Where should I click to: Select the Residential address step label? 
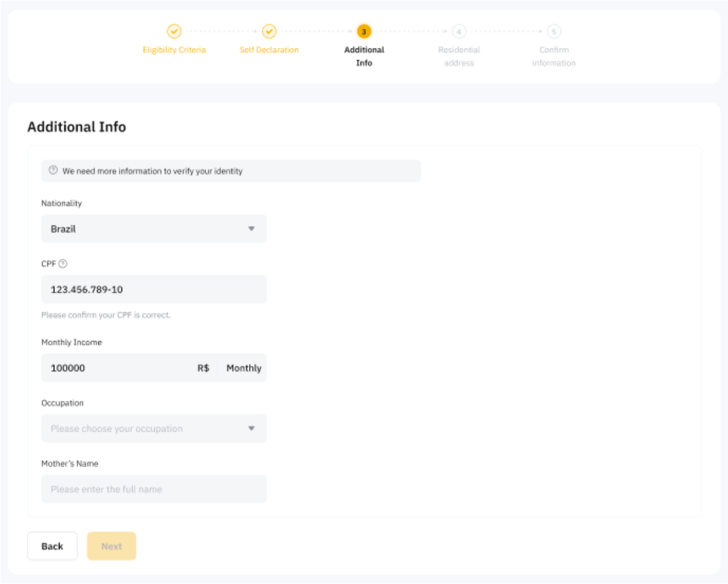click(459, 56)
